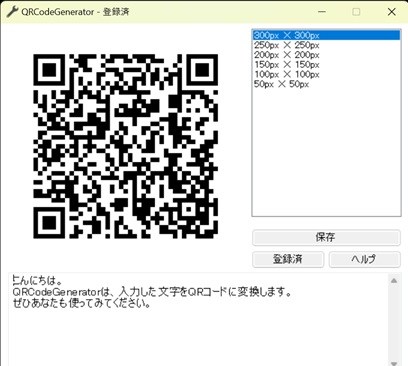Click the text box scrollbar up arrow
This screenshot has height=366, width=408.
click(x=394, y=281)
